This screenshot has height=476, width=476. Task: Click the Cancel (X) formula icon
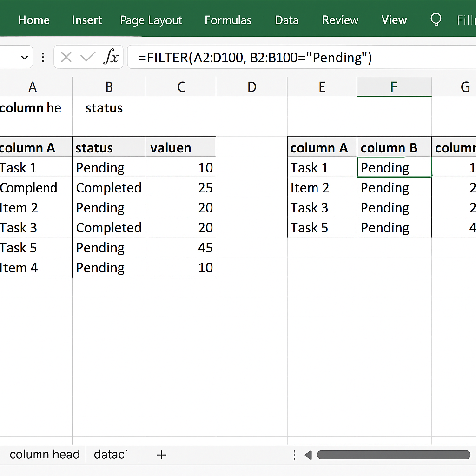[x=66, y=57]
